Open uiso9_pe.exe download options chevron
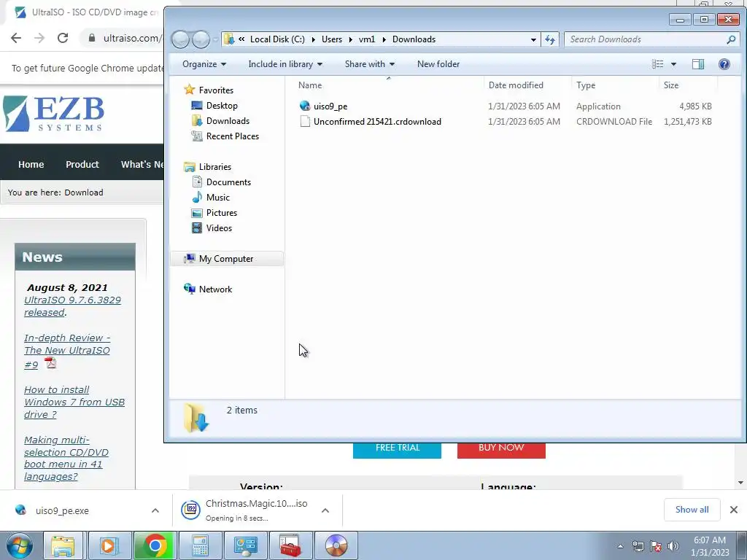Viewport: 747px width, 560px height. pyautogui.click(x=155, y=510)
